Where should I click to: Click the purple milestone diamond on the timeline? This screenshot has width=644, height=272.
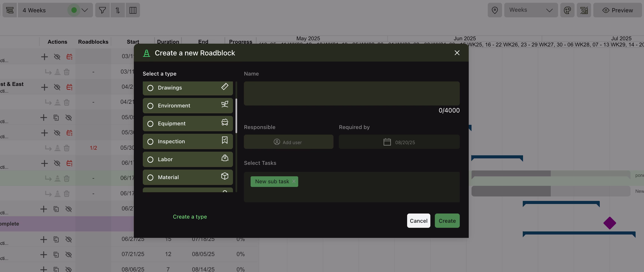(x=610, y=223)
